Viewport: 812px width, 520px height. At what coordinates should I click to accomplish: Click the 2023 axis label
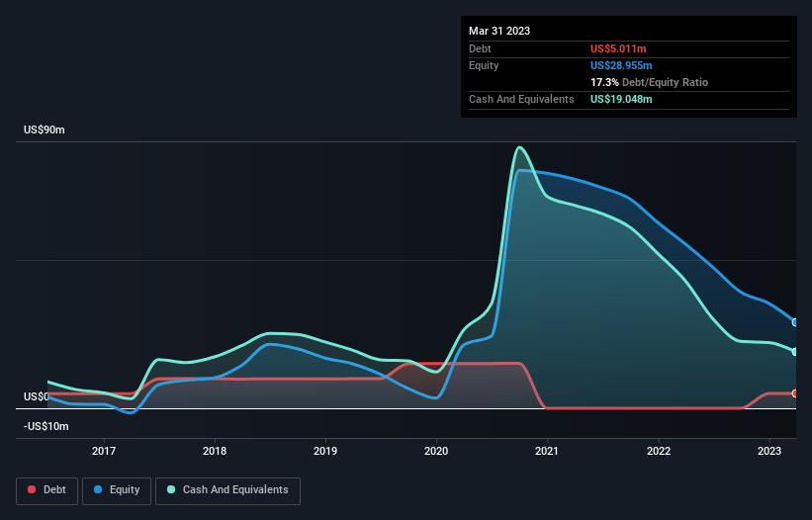tap(769, 451)
